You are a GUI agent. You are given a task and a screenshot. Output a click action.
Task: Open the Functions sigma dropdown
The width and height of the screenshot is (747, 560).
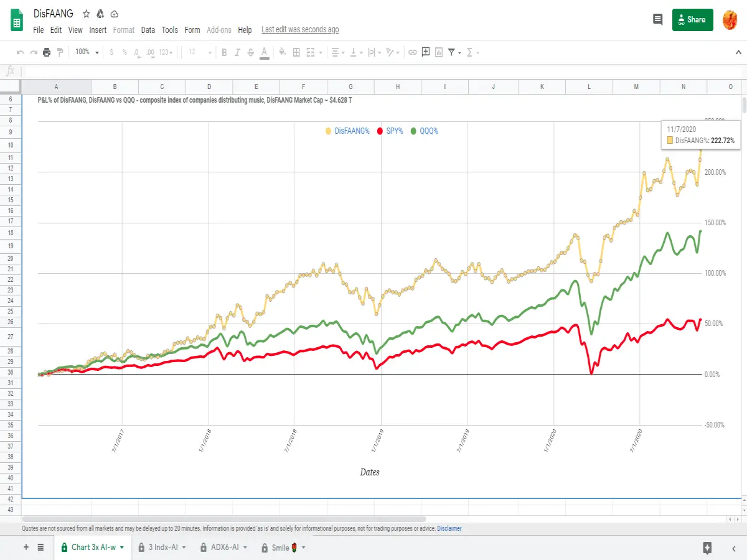click(472, 52)
